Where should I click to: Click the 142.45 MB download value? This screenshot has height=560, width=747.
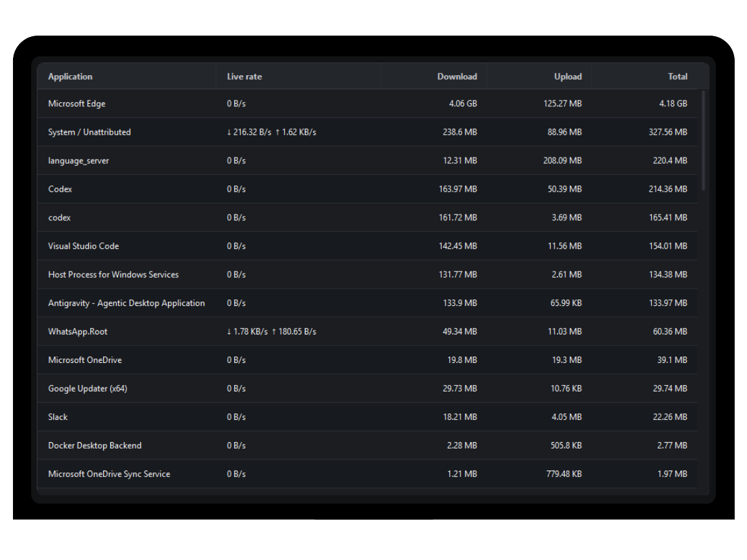[458, 246]
